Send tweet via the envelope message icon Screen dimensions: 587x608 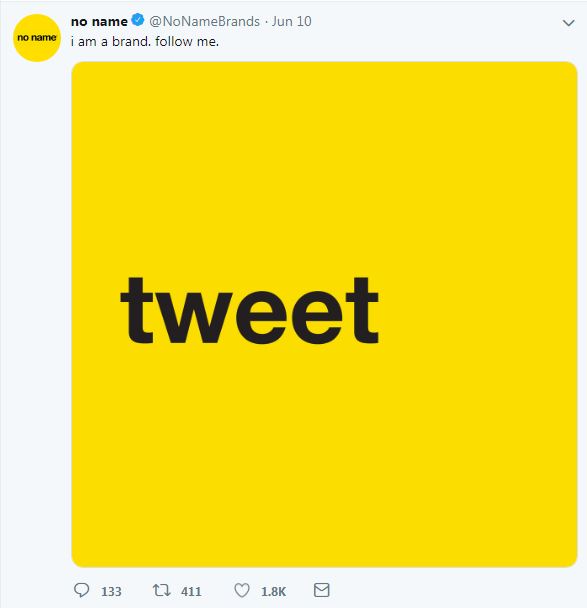click(x=321, y=590)
